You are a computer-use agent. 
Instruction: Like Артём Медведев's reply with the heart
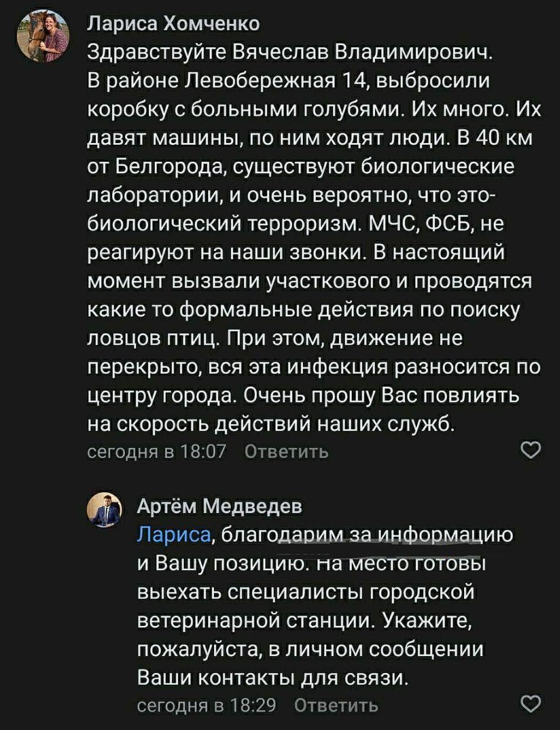[530, 704]
